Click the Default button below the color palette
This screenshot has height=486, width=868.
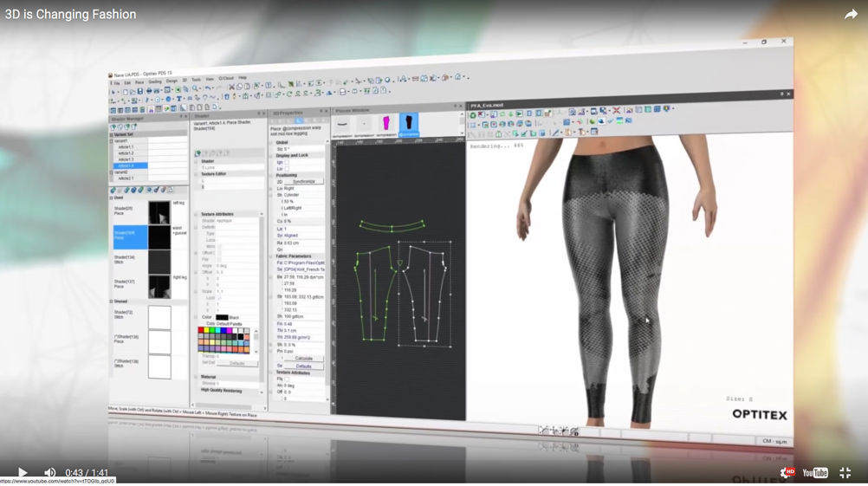[237, 364]
